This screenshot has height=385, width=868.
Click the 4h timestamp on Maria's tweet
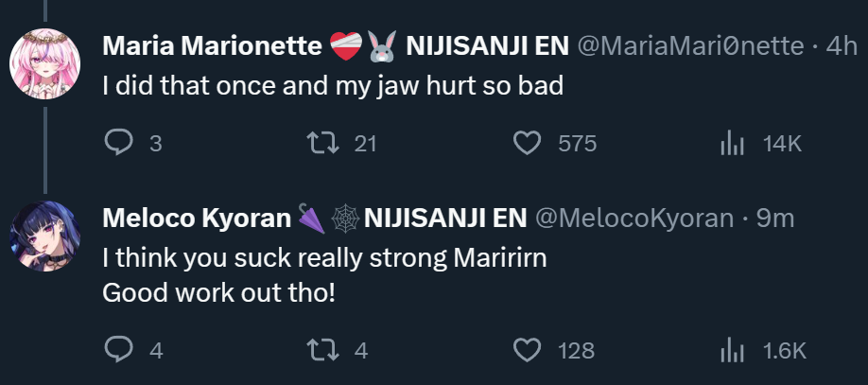[840, 45]
